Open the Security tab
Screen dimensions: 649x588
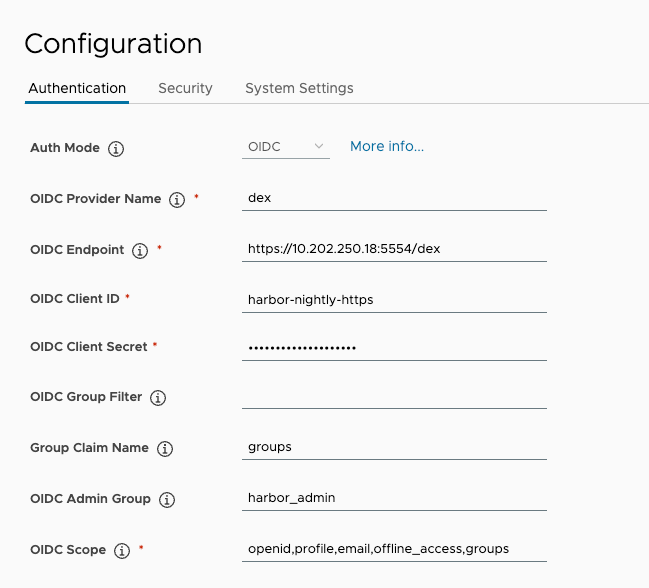tap(185, 88)
